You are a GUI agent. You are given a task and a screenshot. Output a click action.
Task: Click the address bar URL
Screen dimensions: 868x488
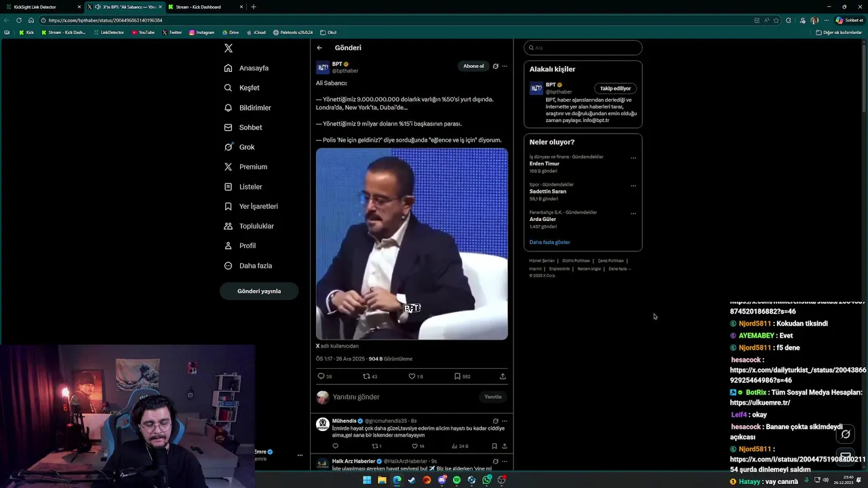pos(105,20)
